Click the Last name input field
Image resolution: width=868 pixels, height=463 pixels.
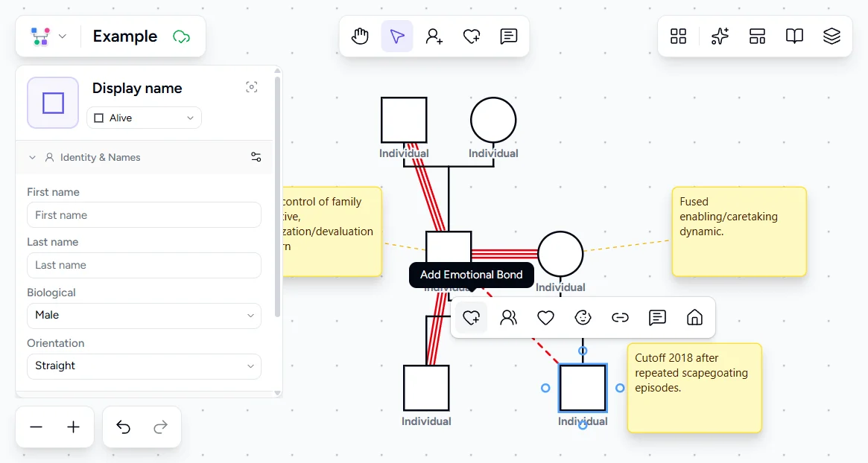144,266
